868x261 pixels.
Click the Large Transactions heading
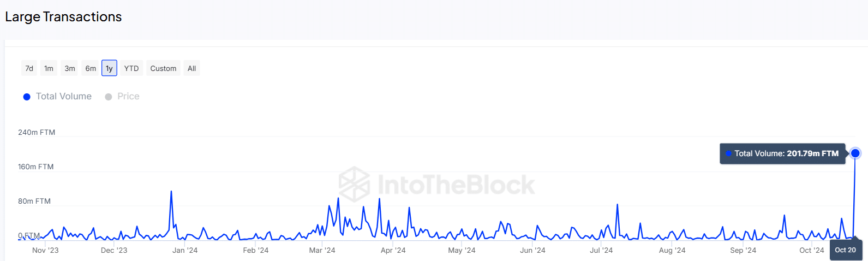63,17
